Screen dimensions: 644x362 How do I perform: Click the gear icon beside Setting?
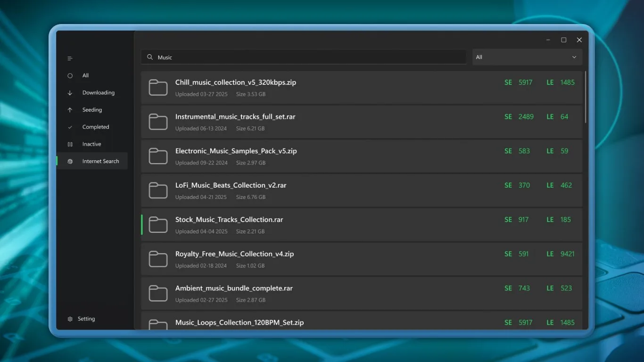70,319
